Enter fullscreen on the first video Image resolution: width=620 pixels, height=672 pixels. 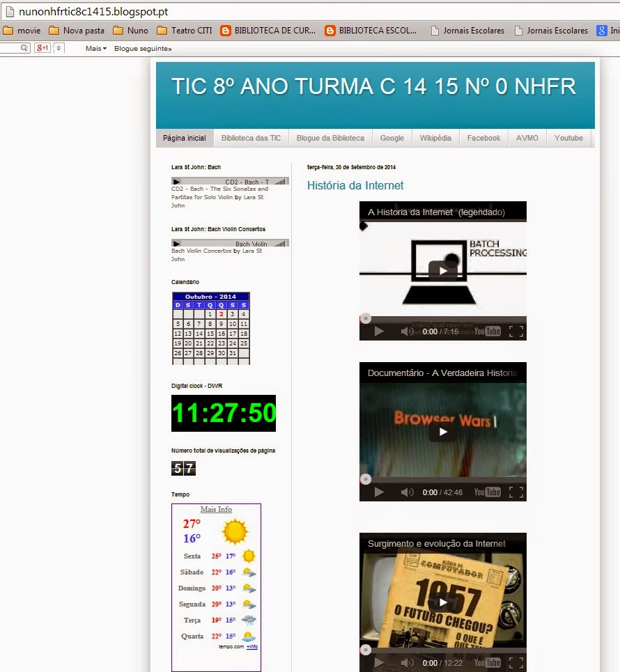click(516, 331)
